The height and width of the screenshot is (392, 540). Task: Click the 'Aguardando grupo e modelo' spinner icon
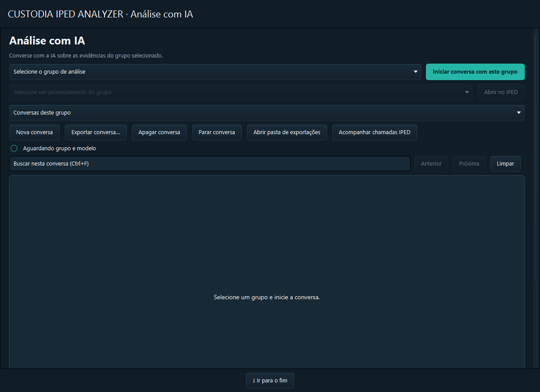pos(14,149)
